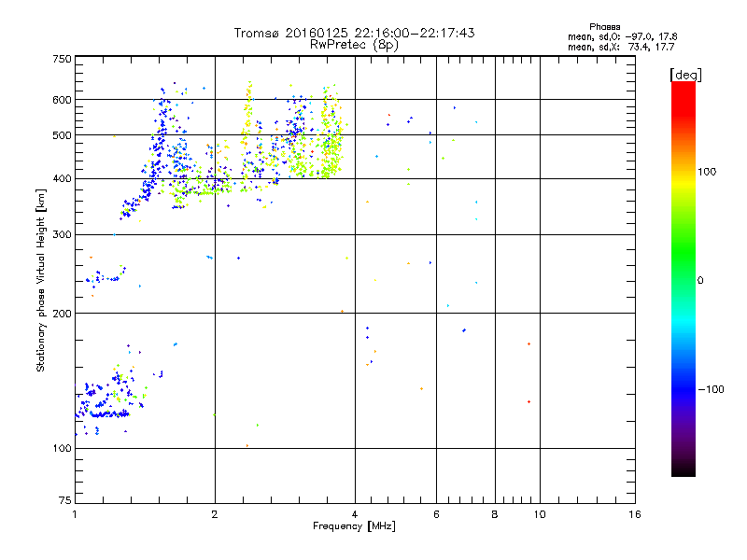Click the colorbar tick label '0'
This screenshot has height=560, width=747.
(700, 281)
